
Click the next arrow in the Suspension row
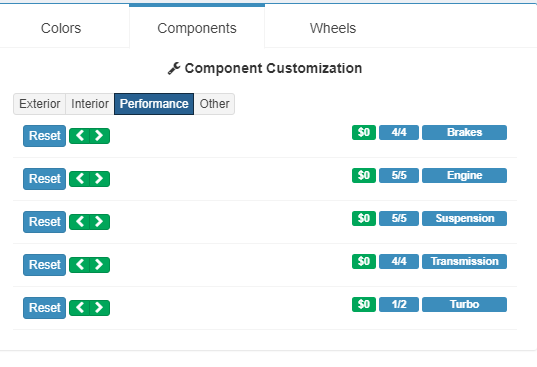click(x=100, y=222)
